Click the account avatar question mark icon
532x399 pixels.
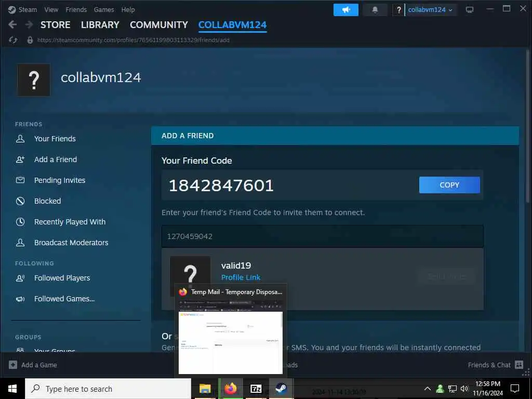tap(398, 10)
